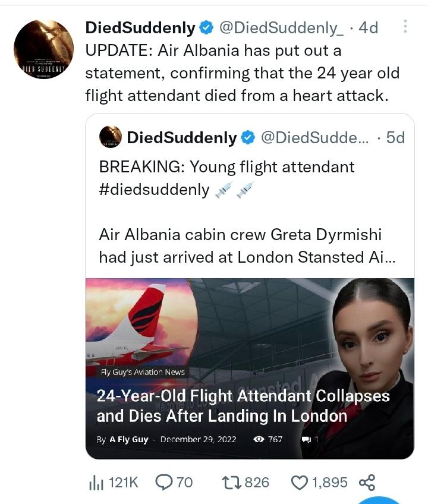Open the share icon
The height and width of the screenshot is (504, 428).
[x=367, y=482]
